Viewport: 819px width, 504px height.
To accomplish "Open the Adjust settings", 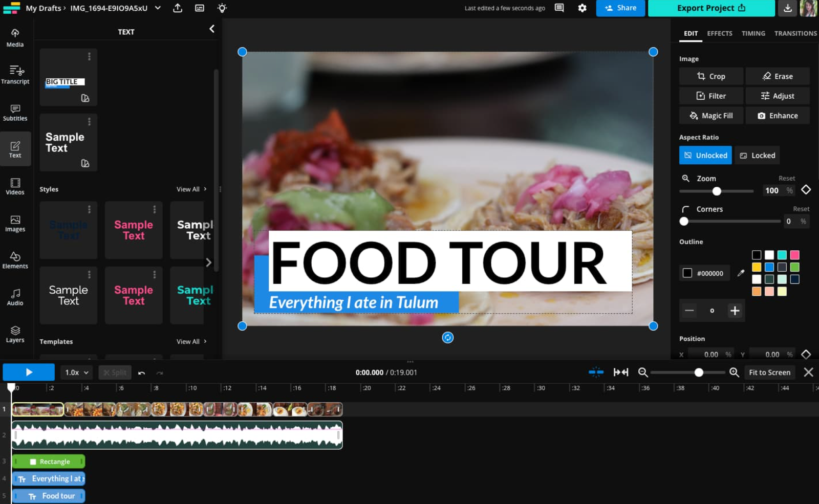I will click(x=778, y=96).
